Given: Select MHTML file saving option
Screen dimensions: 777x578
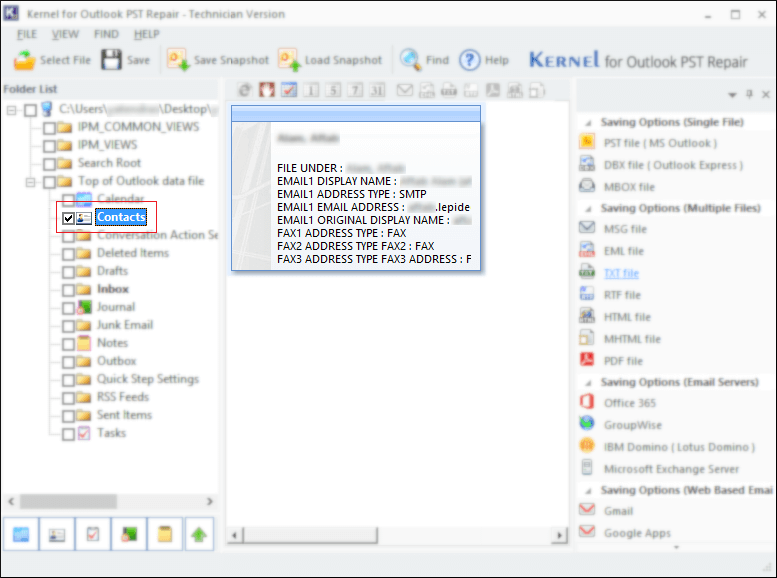Looking at the screenshot, I should [632, 339].
